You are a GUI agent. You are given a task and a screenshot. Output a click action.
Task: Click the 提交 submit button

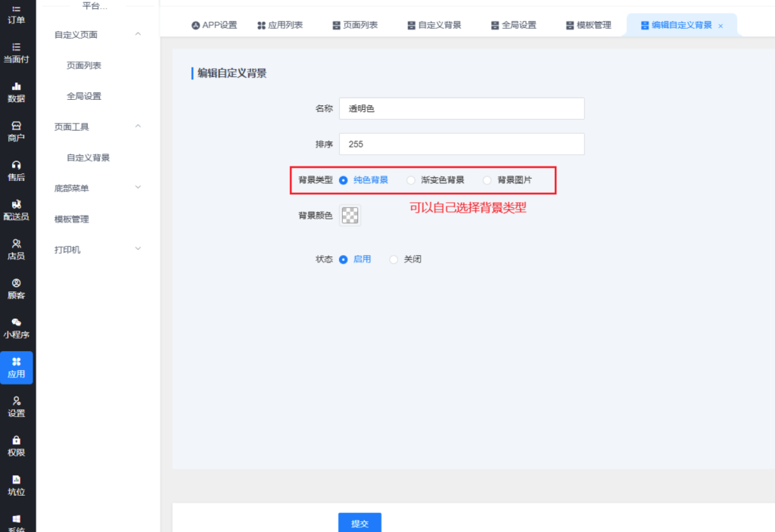point(359,523)
